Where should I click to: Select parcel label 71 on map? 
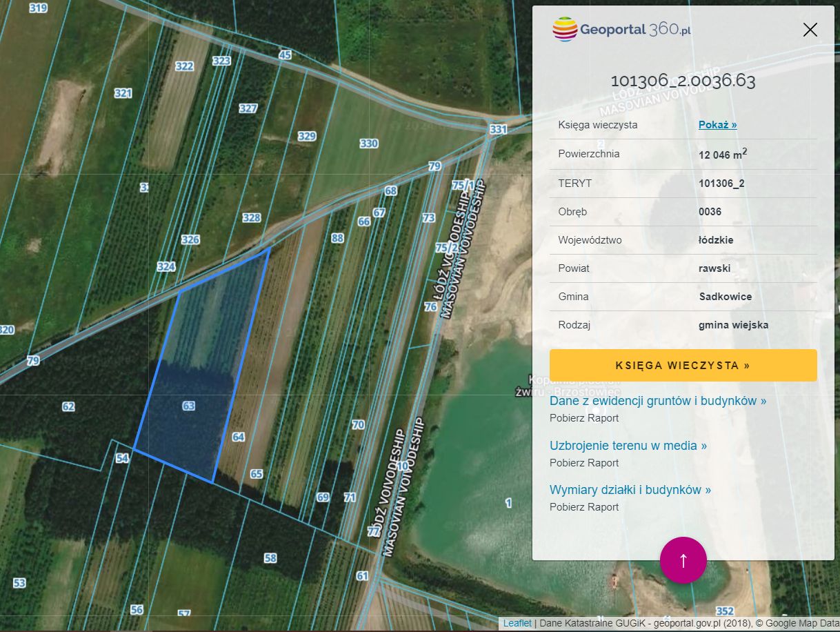click(x=350, y=497)
